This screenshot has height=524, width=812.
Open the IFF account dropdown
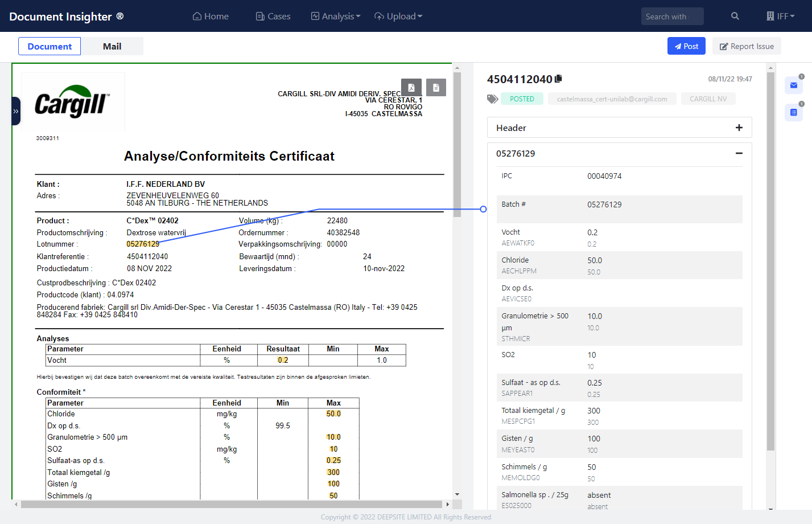(781, 17)
